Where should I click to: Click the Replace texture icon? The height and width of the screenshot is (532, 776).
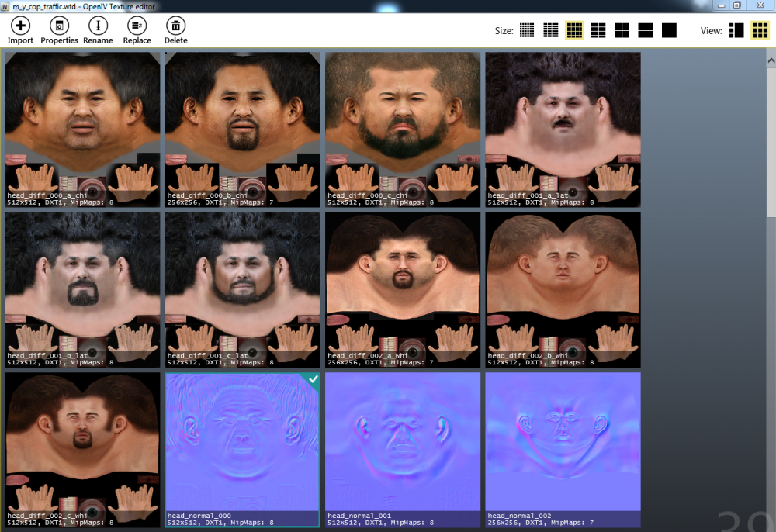point(137,29)
